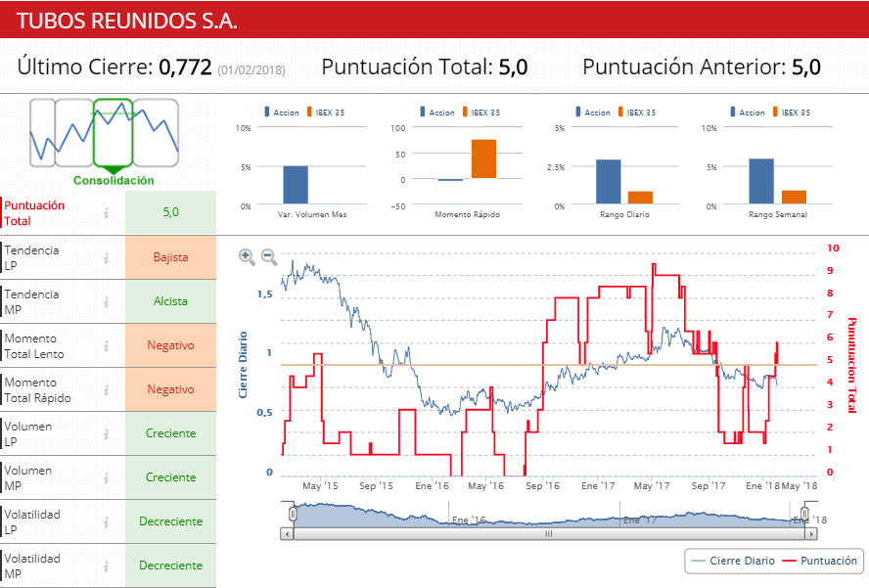Click the Negativo value for Momento Total Rápido
The height and width of the screenshot is (588, 869).
(x=170, y=389)
